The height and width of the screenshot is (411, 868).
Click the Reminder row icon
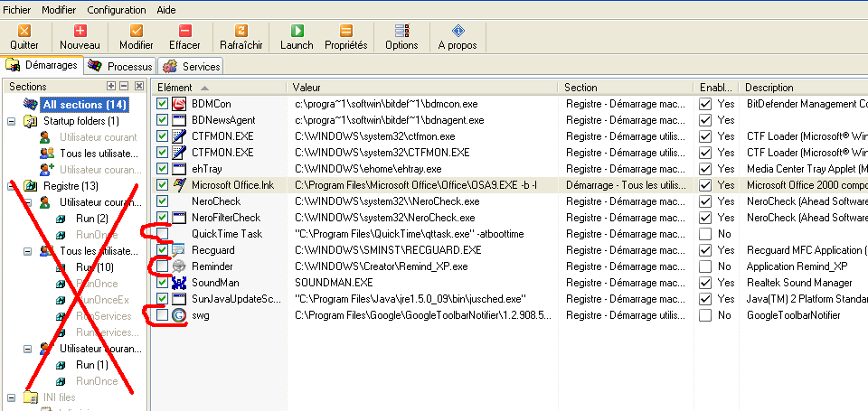pos(178,266)
